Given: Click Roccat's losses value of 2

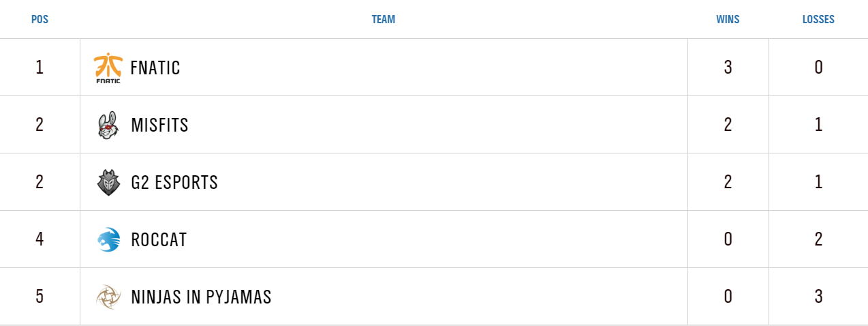Looking at the screenshot, I should click(818, 239).
